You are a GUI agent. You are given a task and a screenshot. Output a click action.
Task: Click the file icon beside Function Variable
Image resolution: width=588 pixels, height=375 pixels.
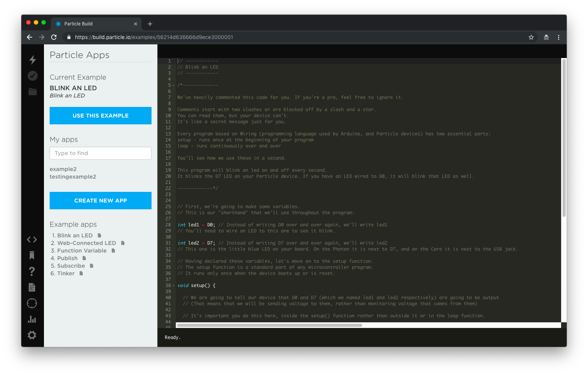tap(113, 251)
